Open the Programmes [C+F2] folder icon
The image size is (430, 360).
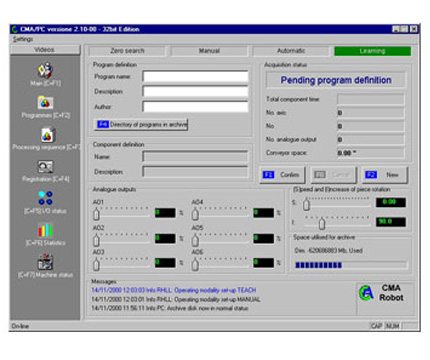click(x=45, y=103)
